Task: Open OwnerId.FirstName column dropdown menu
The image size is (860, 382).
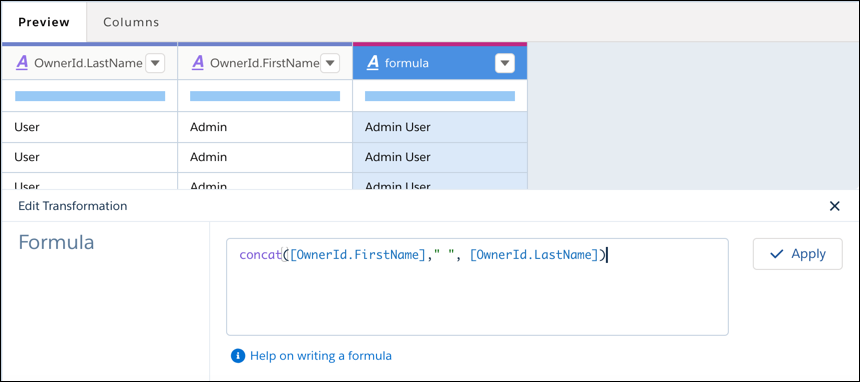Action: [x=330, y=64]
